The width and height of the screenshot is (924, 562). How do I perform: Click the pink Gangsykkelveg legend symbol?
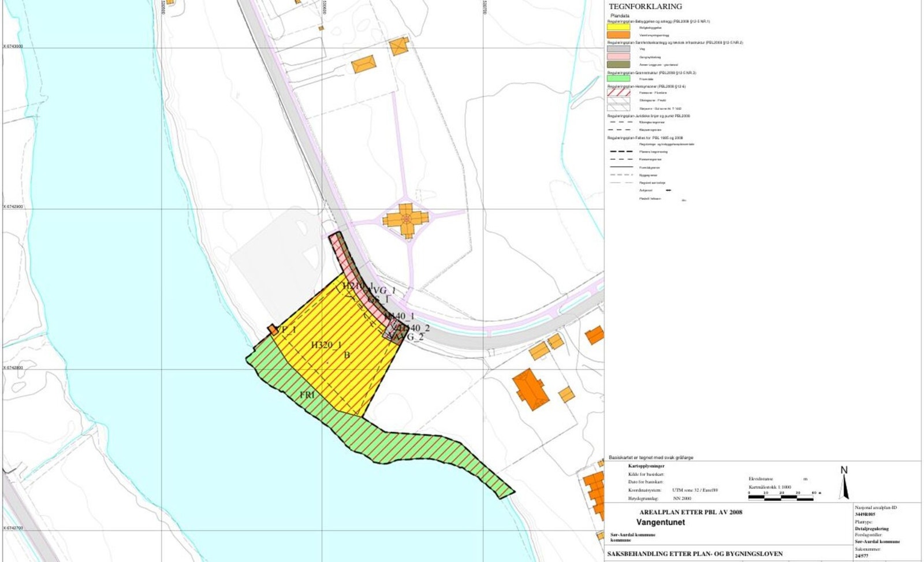point(619,56)
